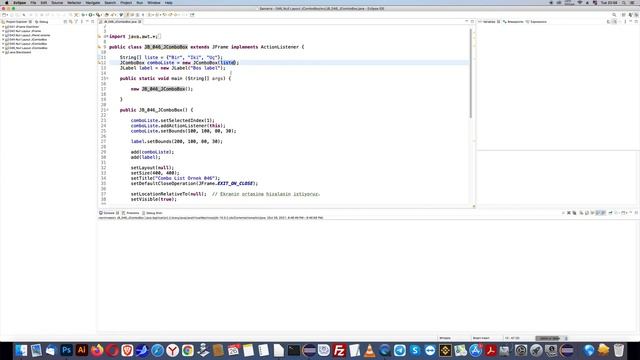Open the Refactor menu

pos(74,2)
